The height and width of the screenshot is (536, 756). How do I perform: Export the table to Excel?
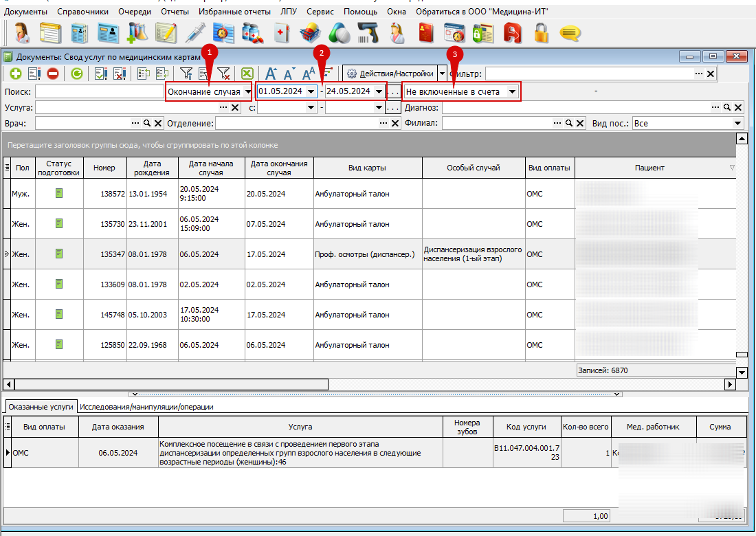coord(247,74)
